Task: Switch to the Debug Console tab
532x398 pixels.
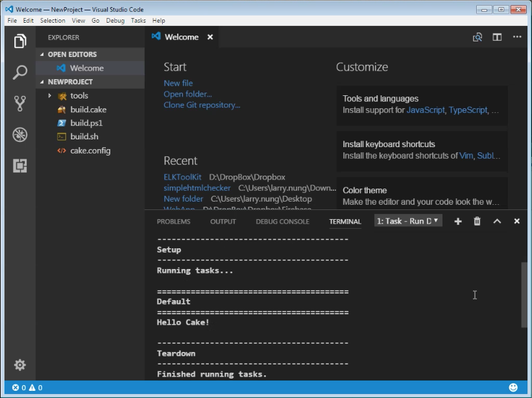Action: point(283,222)
